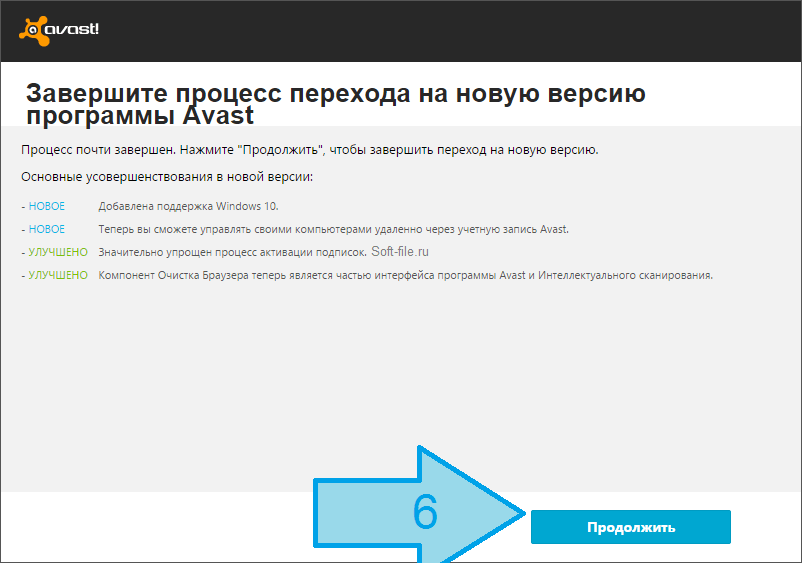Click the avast! logo in header
802x563 pixels.
pos(59,30)
